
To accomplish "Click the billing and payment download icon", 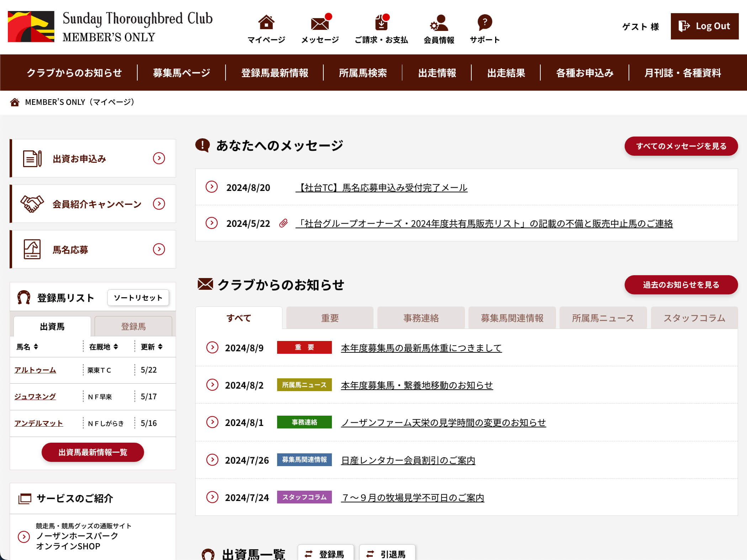I will point(381,23).
